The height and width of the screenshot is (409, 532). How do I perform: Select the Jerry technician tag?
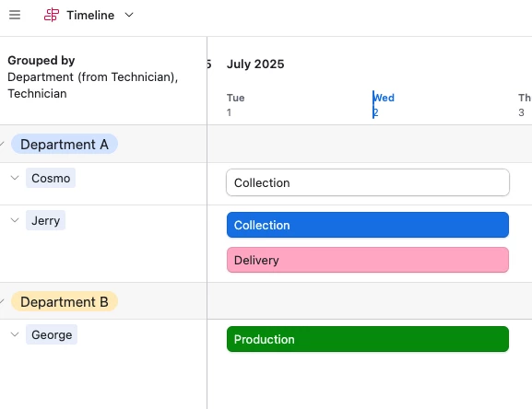point(45,220)
